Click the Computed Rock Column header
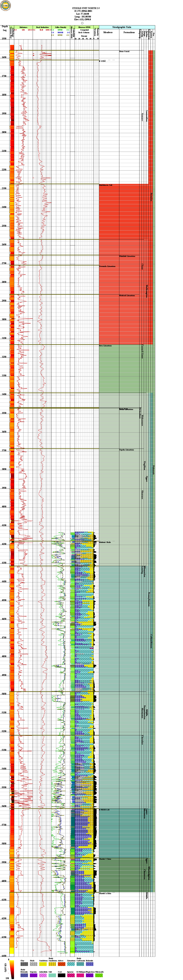This screenshot has height=980, width=183. [x=84, y=31]
